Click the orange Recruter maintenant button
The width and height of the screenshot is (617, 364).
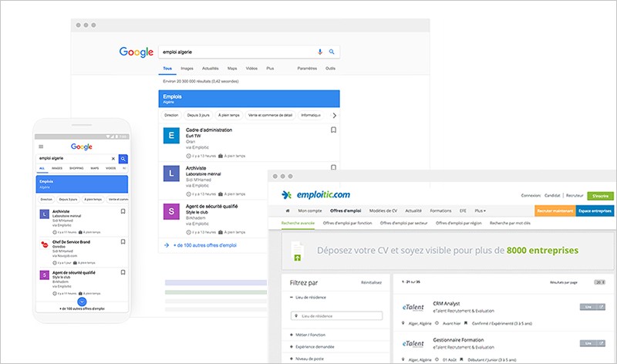click(555, 211)
